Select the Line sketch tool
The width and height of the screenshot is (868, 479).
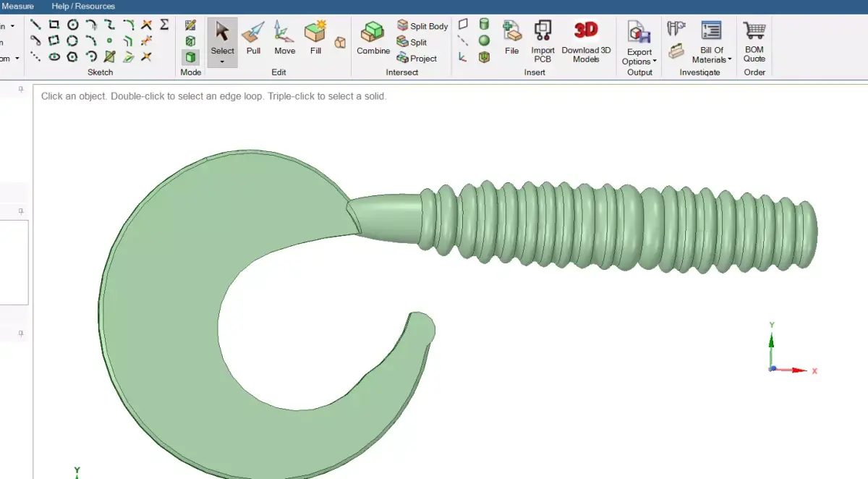click(x=35, y=25)
